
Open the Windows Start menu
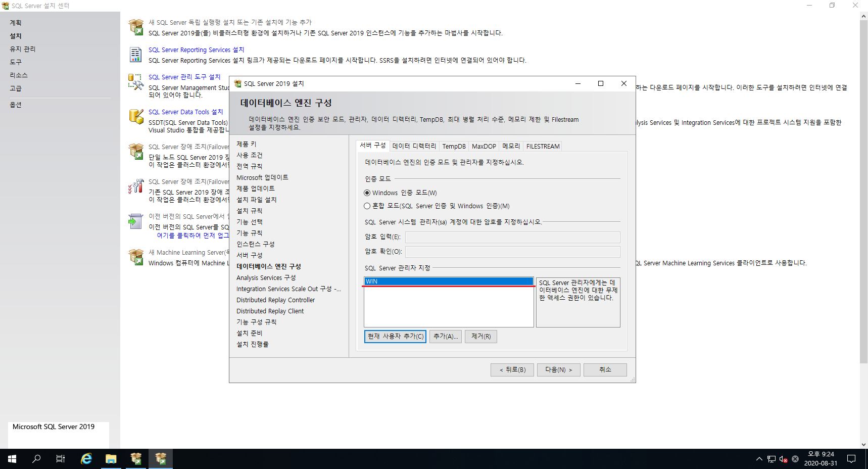[x=12, y=459]
